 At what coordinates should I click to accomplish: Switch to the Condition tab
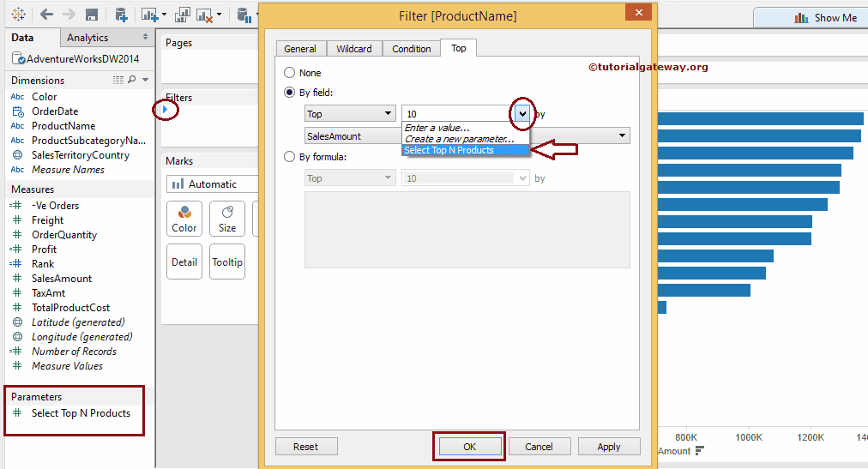(412, 49)
